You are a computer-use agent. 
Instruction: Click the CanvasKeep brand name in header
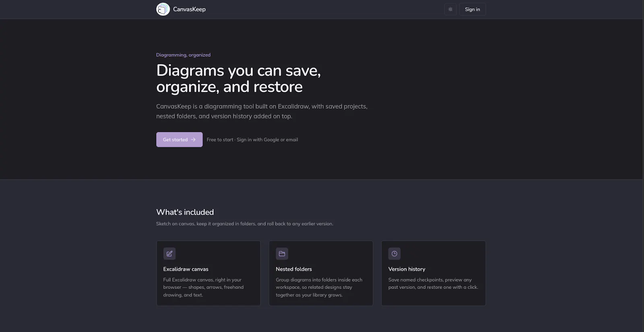(189, 9)
